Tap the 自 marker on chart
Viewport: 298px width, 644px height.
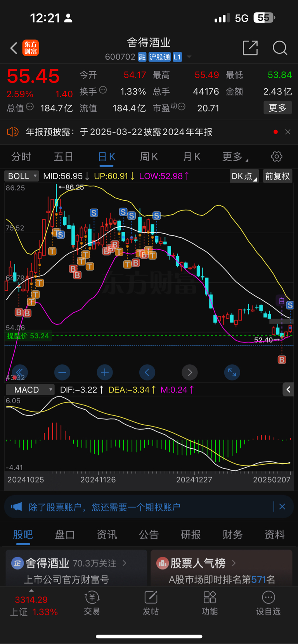282,301
